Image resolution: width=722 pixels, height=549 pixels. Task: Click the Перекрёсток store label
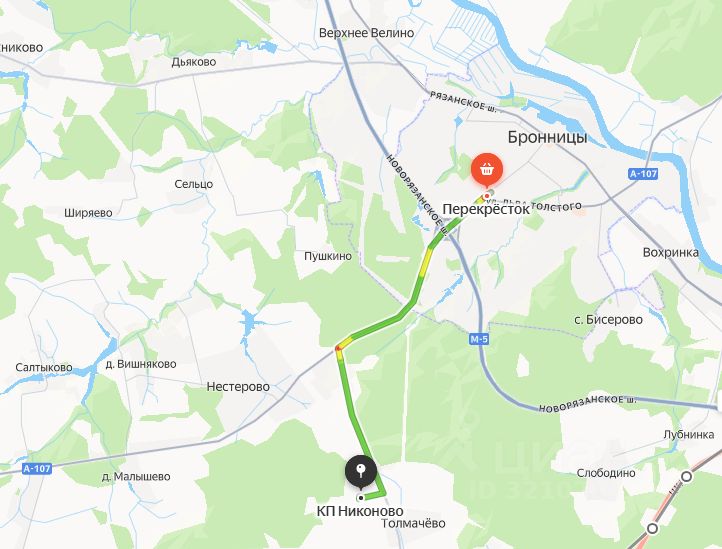pos(486,210)
